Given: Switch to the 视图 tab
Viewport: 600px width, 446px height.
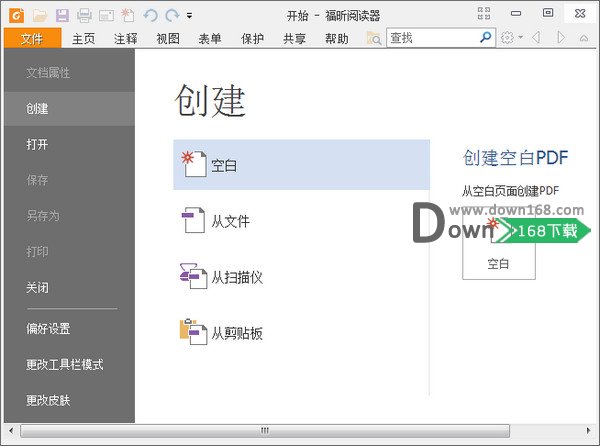Looking at the screenshot, I should click(168, 39).
